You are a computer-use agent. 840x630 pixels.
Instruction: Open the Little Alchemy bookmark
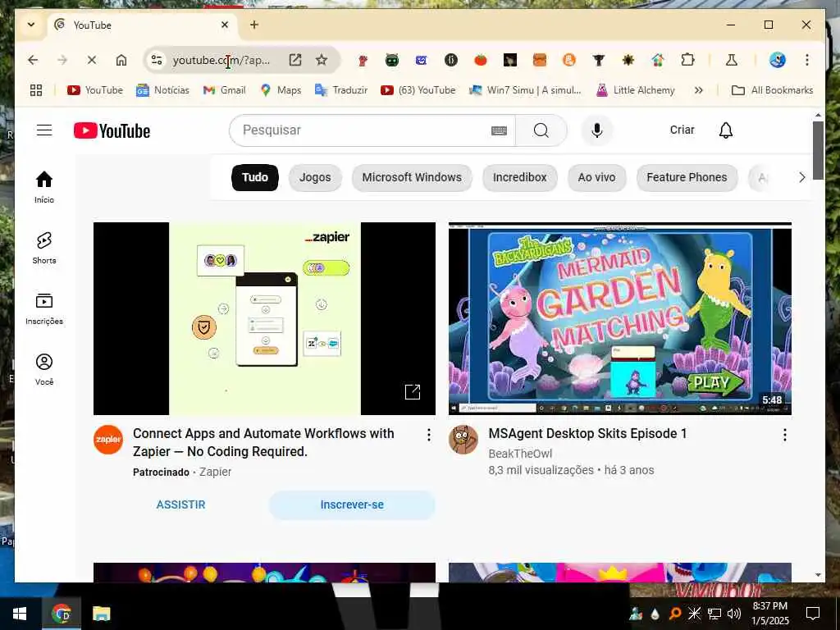pyautogui.click(x=636, y=90)
